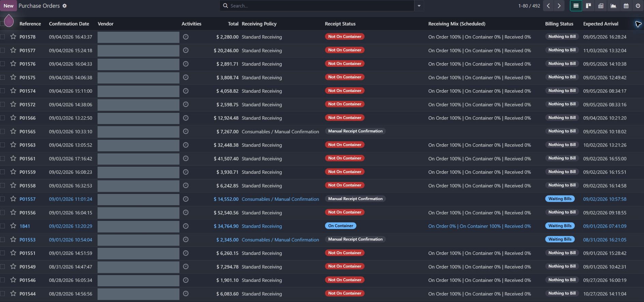
Task: Click Waiting Bills badge on order P01557
Action: (560, 199)
